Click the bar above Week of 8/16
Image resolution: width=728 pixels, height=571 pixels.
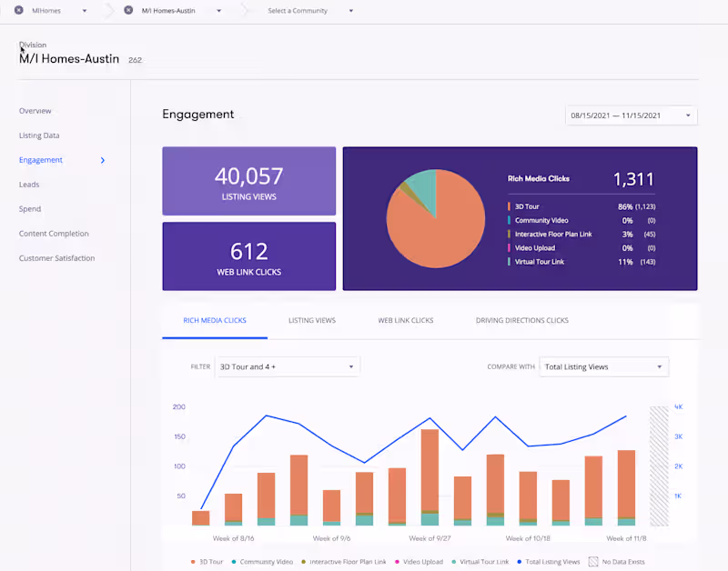[x=234, y=510]
